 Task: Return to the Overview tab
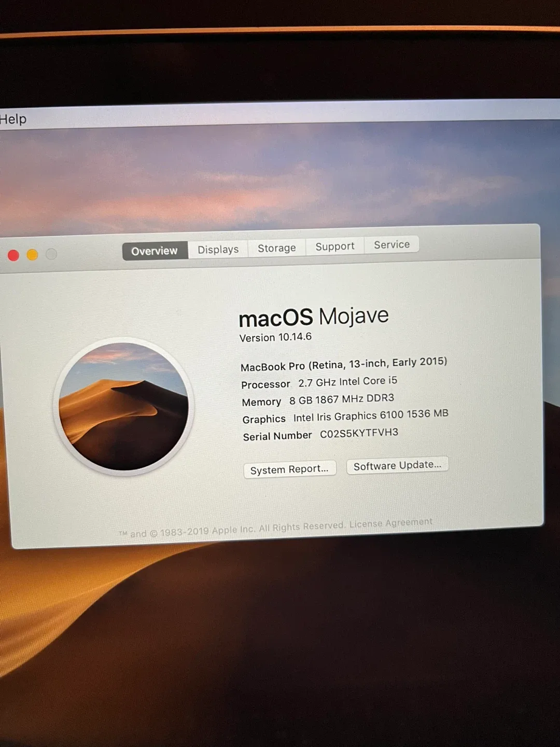[153, 251]
